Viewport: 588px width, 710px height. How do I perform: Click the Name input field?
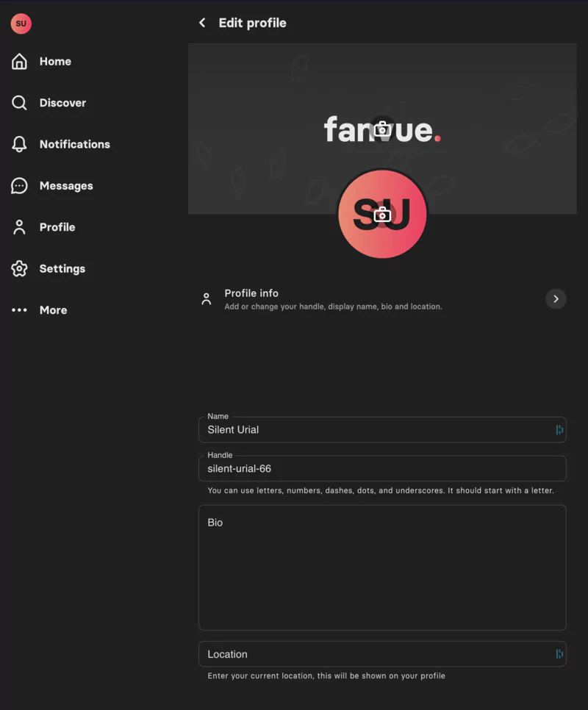(382, 430)
